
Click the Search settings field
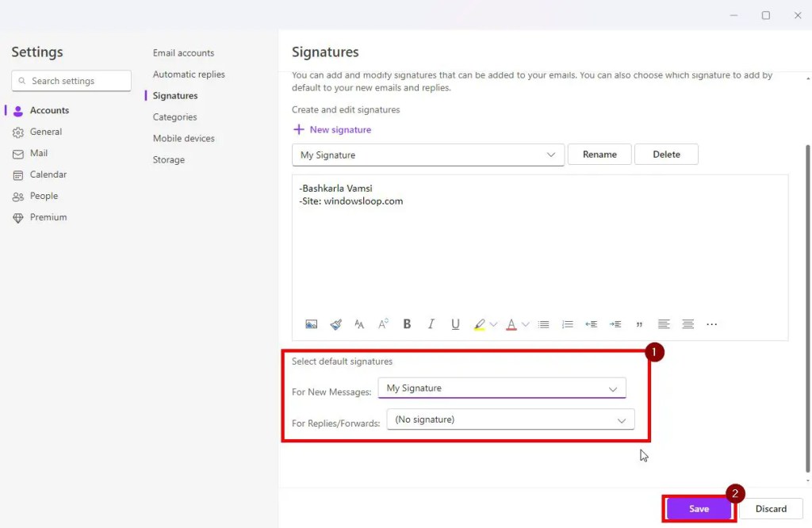click(71, 80)
